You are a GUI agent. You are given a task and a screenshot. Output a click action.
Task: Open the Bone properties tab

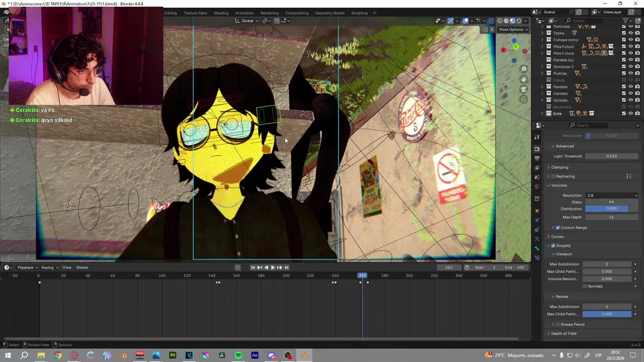pyautogui.click(x=537, y=248)
